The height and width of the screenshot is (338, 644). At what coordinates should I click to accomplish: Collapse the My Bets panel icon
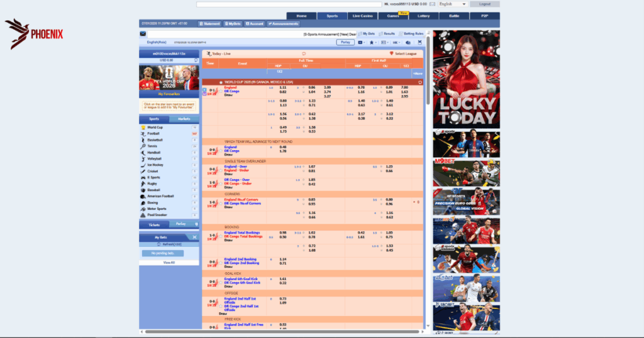click(194, 237)
